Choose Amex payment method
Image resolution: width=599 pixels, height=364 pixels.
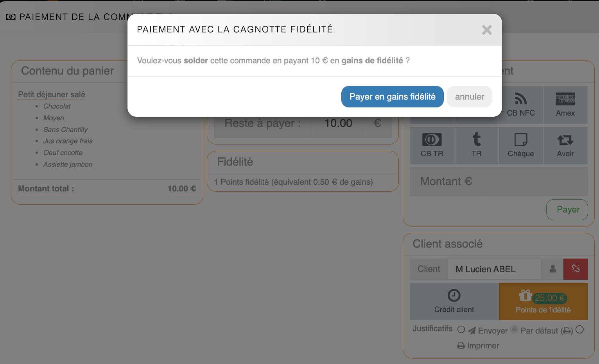[x=565, y=105]
